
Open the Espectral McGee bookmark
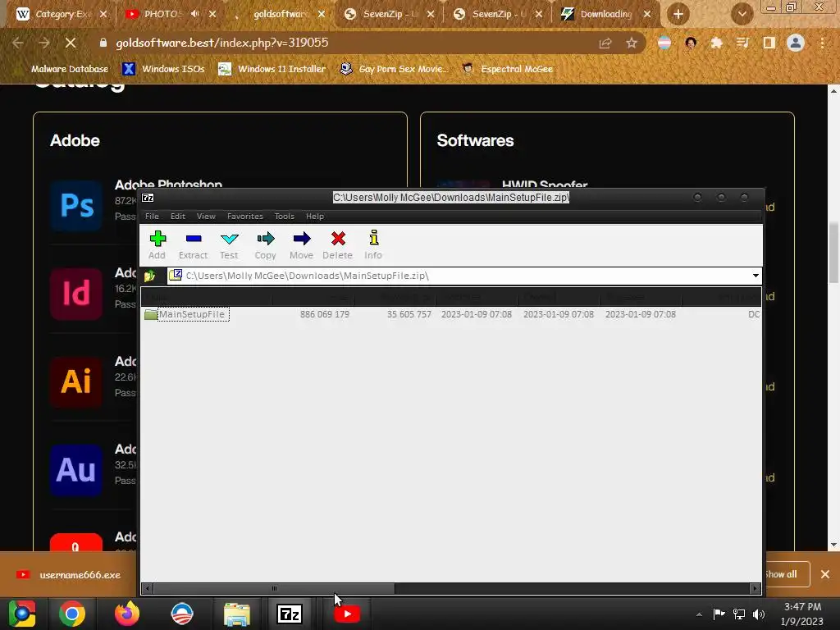point(508,69)
